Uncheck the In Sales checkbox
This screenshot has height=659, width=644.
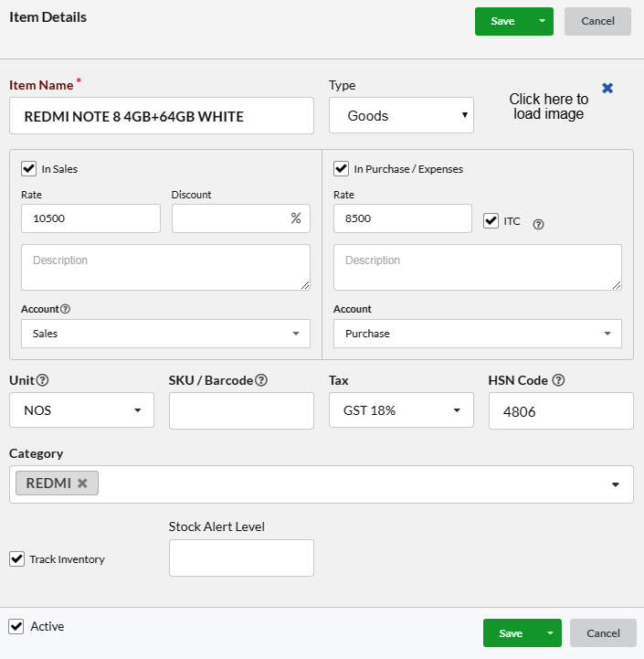28,168
